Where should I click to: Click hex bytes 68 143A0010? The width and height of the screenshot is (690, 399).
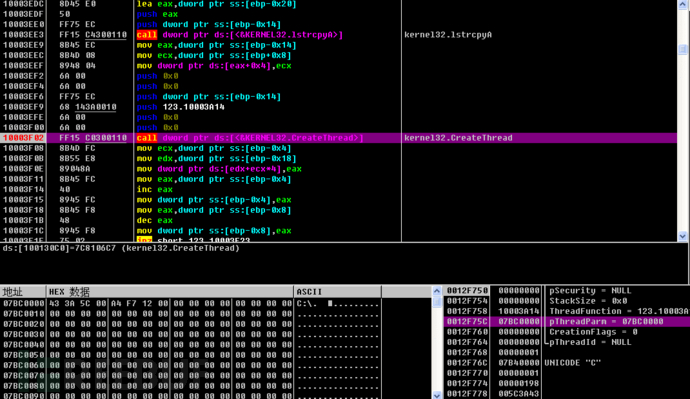point(88,107)
